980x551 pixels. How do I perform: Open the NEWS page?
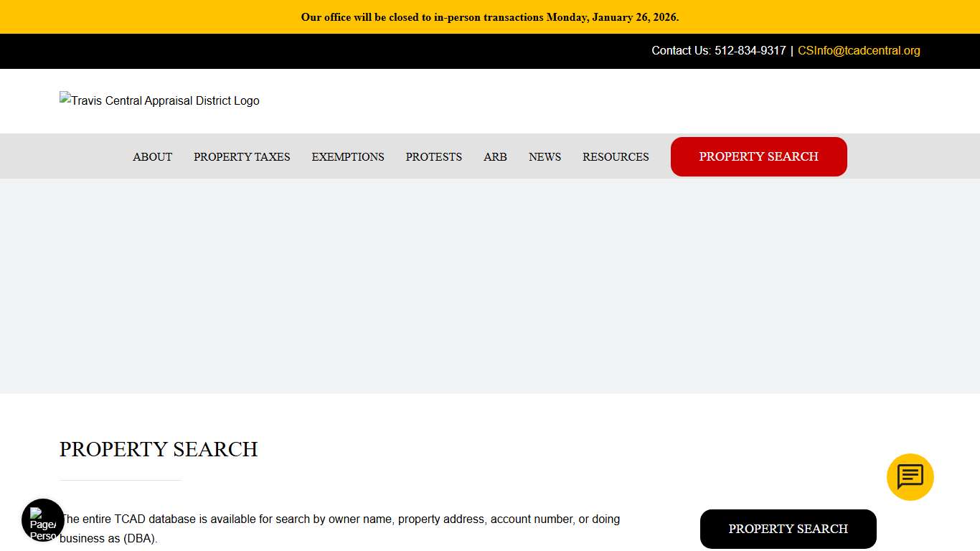(x=545, y=156)
